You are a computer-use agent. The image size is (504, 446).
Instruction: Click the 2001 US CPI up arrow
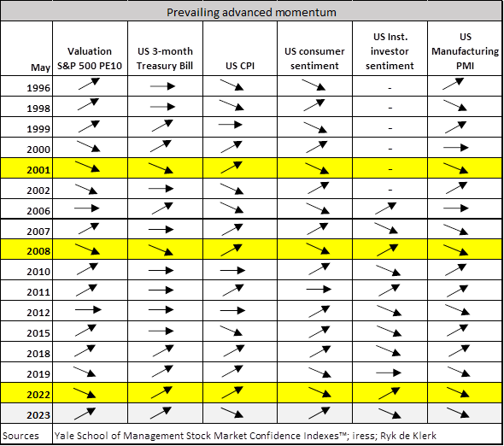click(231, 167)
